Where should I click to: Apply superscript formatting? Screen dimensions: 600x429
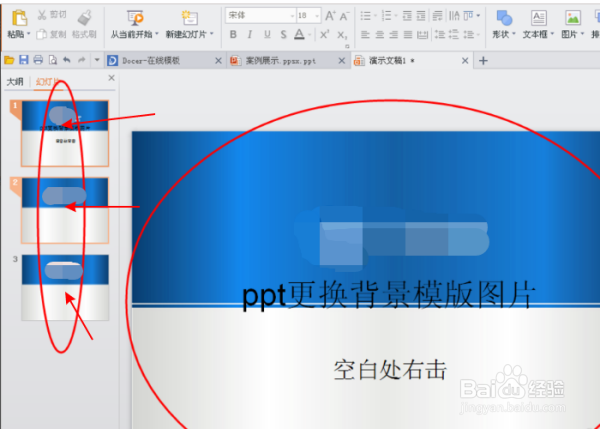[x=324, y=34]
